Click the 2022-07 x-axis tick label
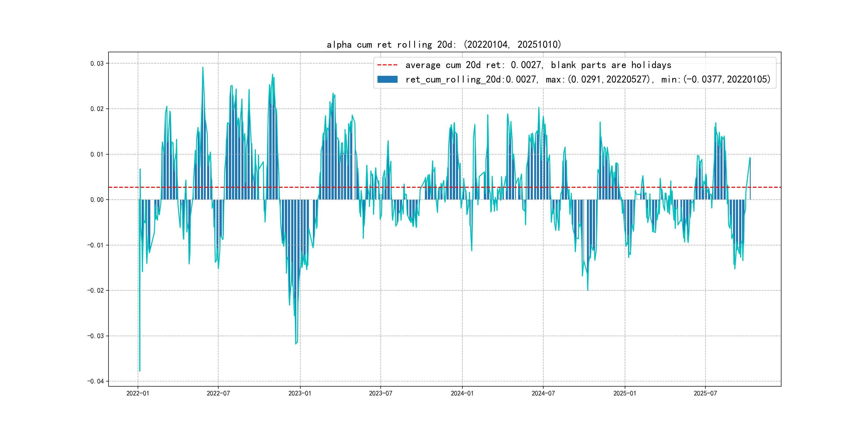 point(218,393)
